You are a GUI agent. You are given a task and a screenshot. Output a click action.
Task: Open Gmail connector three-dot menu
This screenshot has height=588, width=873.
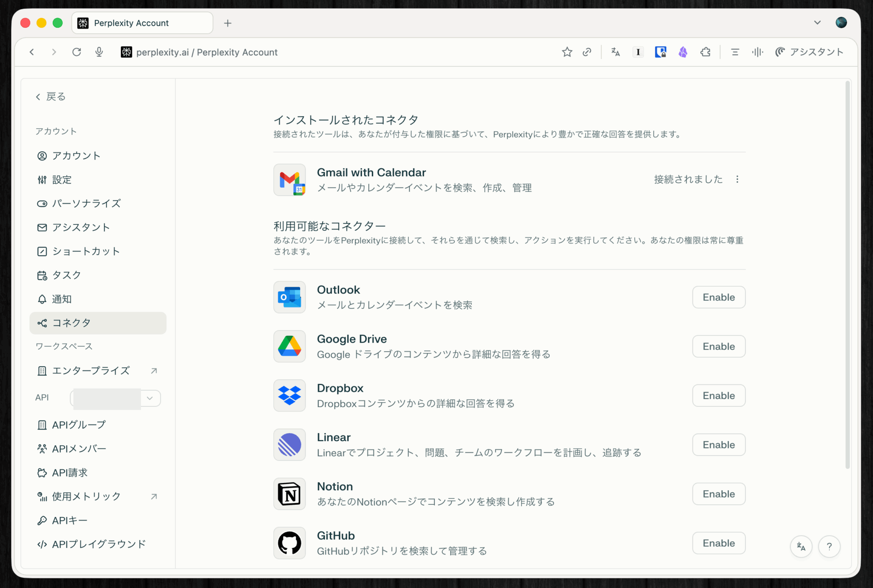[x=737, y=179]
